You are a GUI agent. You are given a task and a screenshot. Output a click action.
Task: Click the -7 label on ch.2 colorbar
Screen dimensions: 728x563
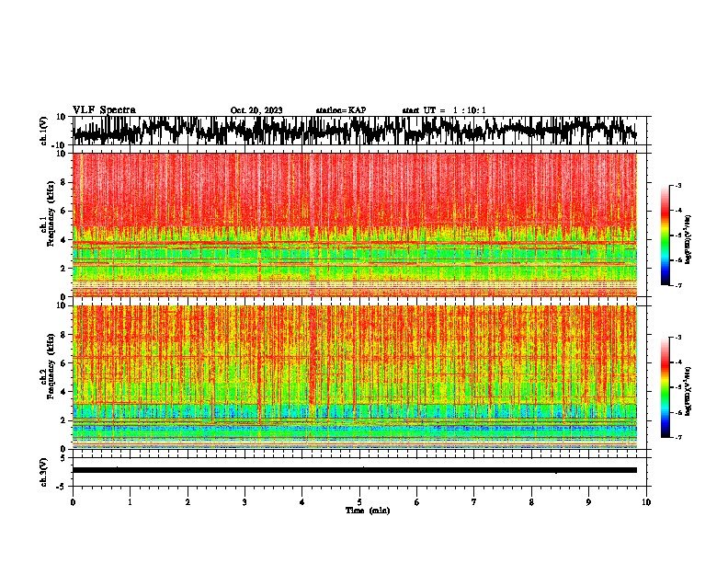(x=678, y=438)
